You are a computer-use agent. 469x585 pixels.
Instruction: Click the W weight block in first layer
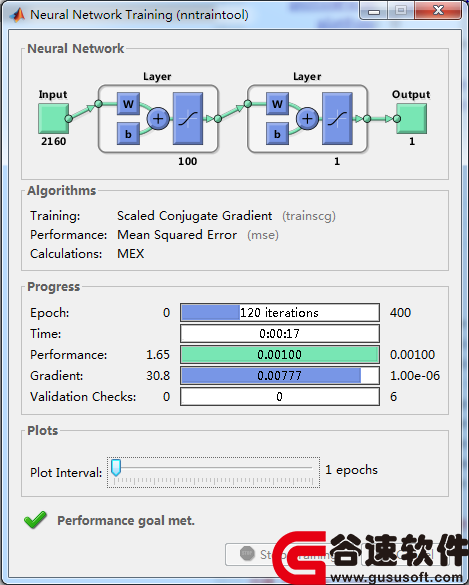[128, 103]
